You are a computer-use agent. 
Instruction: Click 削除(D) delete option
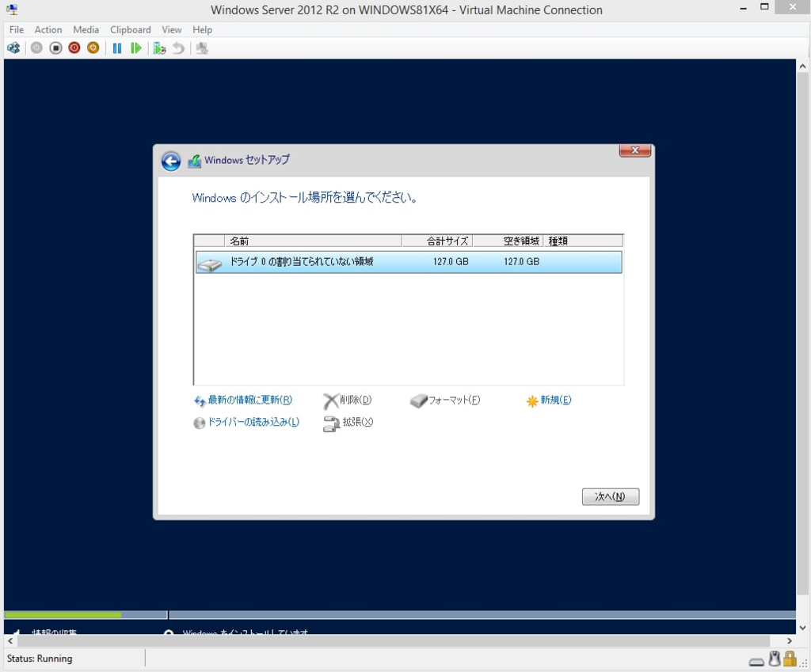[x=348, y=400]
